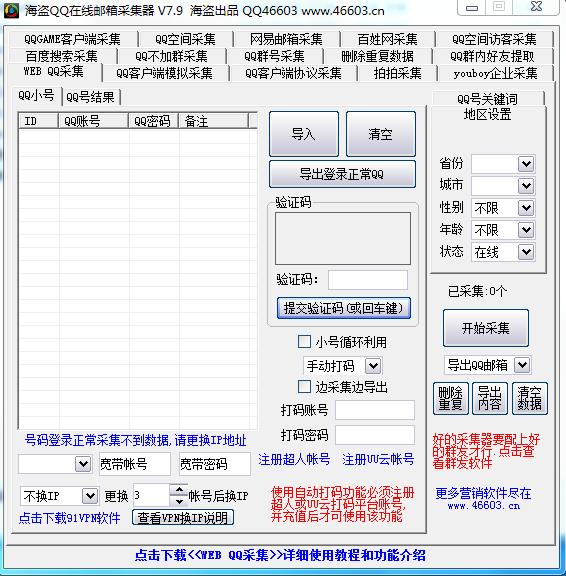Decrease the 更换 account count stepper

pyautogui.click(x=179, y=501)
